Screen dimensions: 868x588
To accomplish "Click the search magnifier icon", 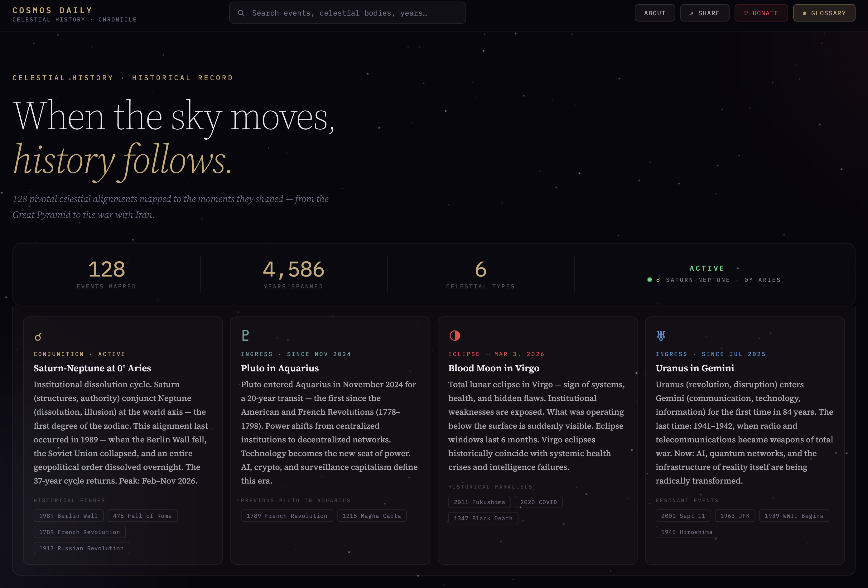I will click(241, 13).
